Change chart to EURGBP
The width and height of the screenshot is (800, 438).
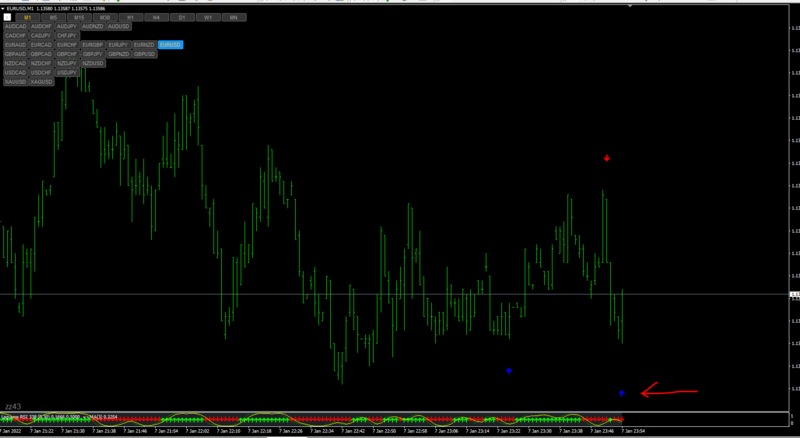pyautogui.click(x=93, y=45)
